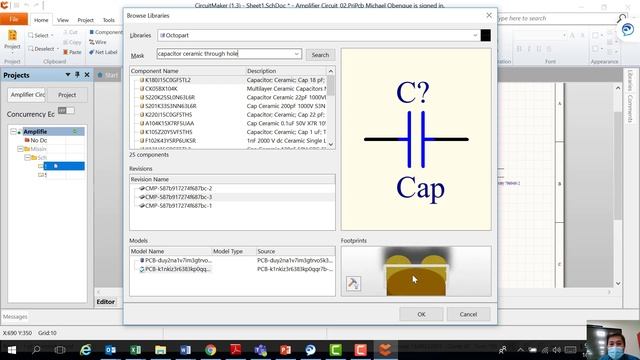Image resolution: width=640 pixels, height=360 pixels.
Task: Select component K180J15C0GF5TL2
Action: pyautogui.click(x=168, y=80)
